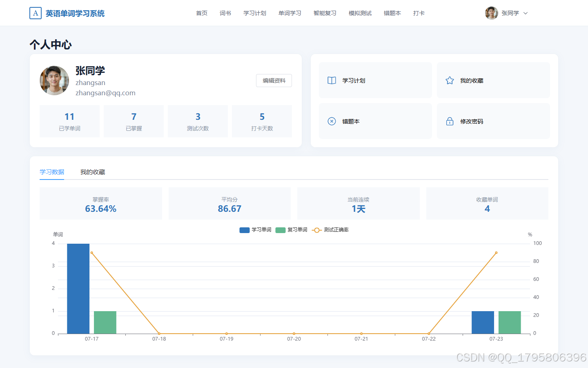This screenshot has height=368, width=588.
Task: Open 错题本 in the top navigation
Action: coord(392,13)
